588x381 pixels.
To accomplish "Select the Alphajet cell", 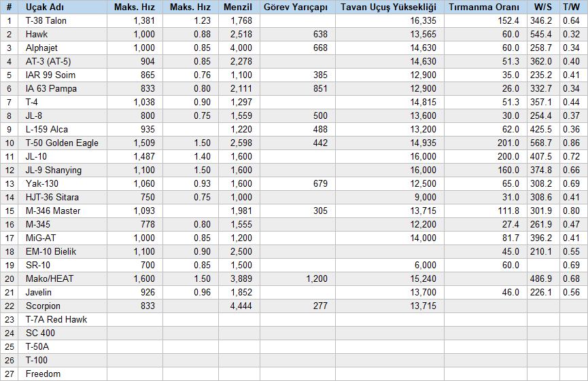I will pos(63,48).
